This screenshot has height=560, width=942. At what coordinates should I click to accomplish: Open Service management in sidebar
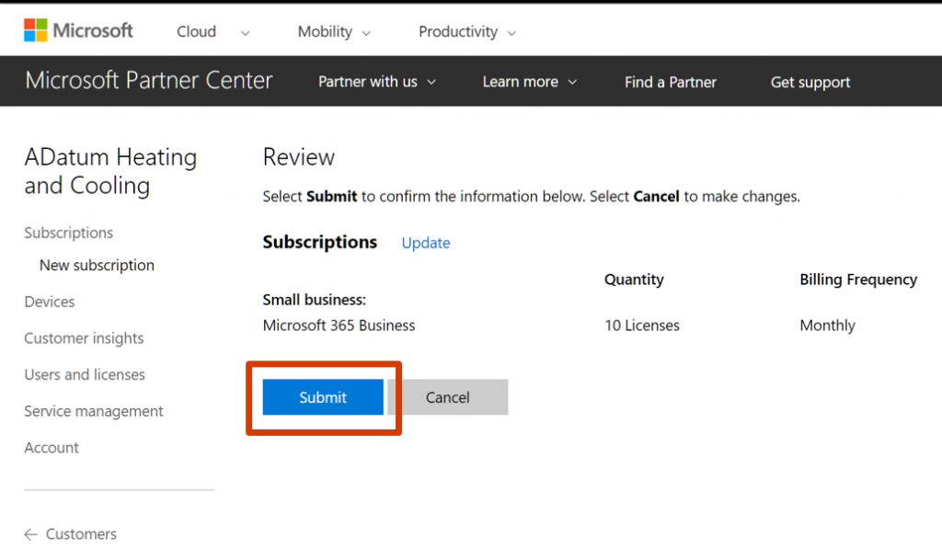[93, 411]
